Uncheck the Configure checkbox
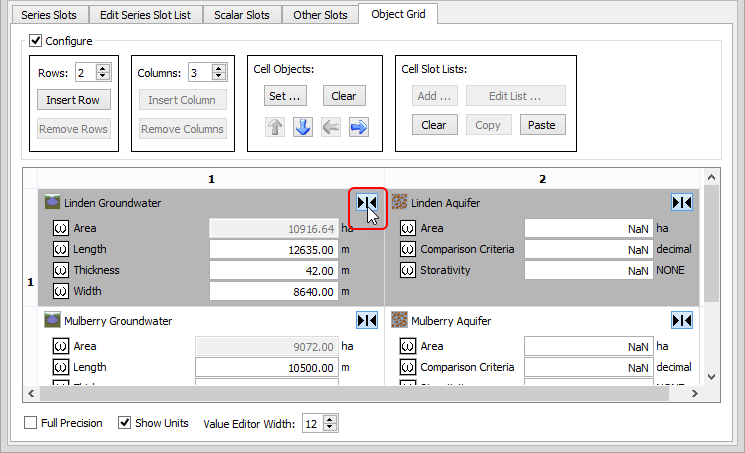 coord(36,41)
